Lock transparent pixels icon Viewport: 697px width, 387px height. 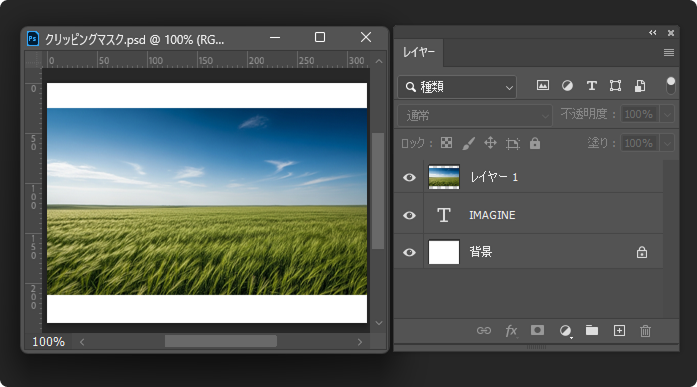pos(446,143)
